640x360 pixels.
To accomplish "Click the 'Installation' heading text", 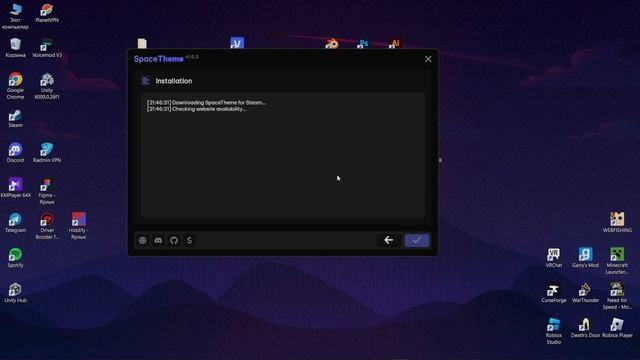I will click(x=173, y=81).
